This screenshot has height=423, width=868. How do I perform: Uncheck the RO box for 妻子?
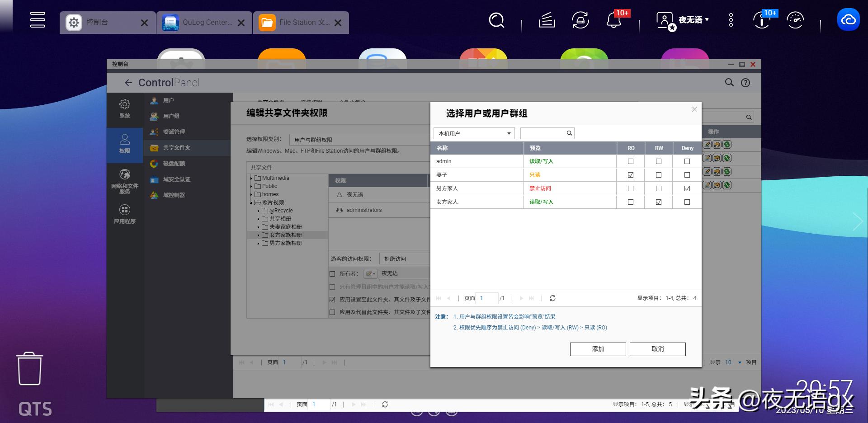(631, 174)
